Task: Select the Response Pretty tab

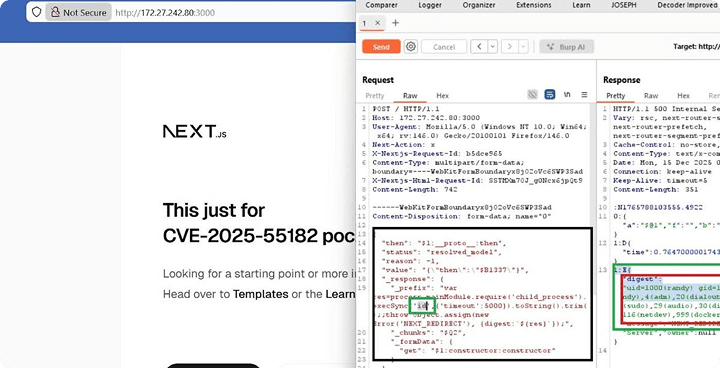Action: point(616,96)
